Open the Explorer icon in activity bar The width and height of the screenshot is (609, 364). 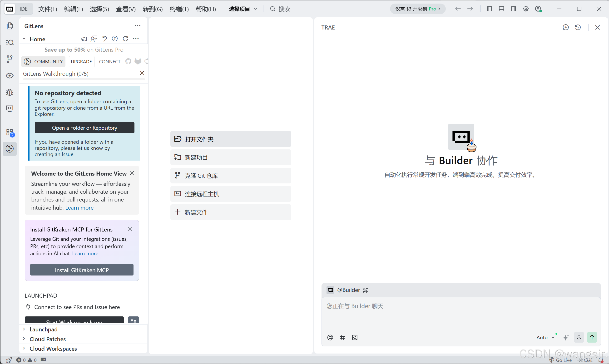(10, 26)
